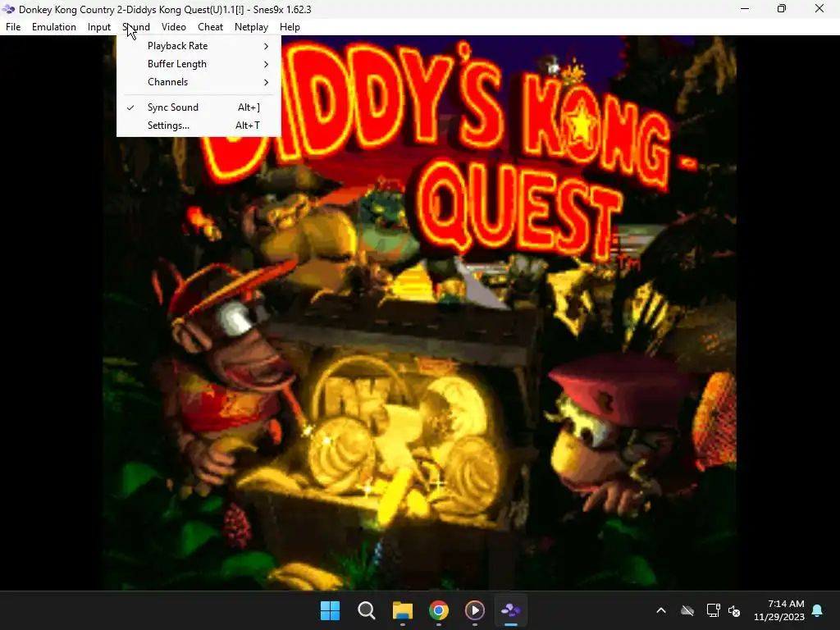
Task: Open the Cheat menu
Action: coord(210,27)
